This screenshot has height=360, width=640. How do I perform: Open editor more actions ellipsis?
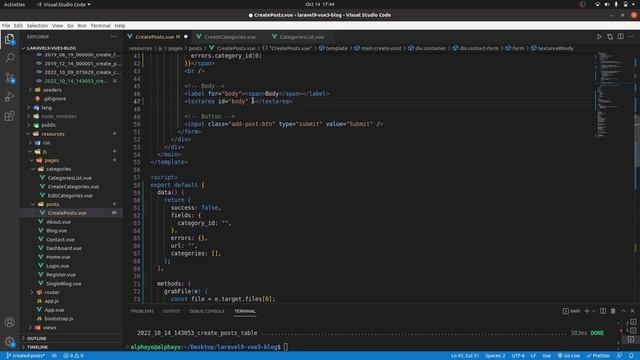coord(631,37)
